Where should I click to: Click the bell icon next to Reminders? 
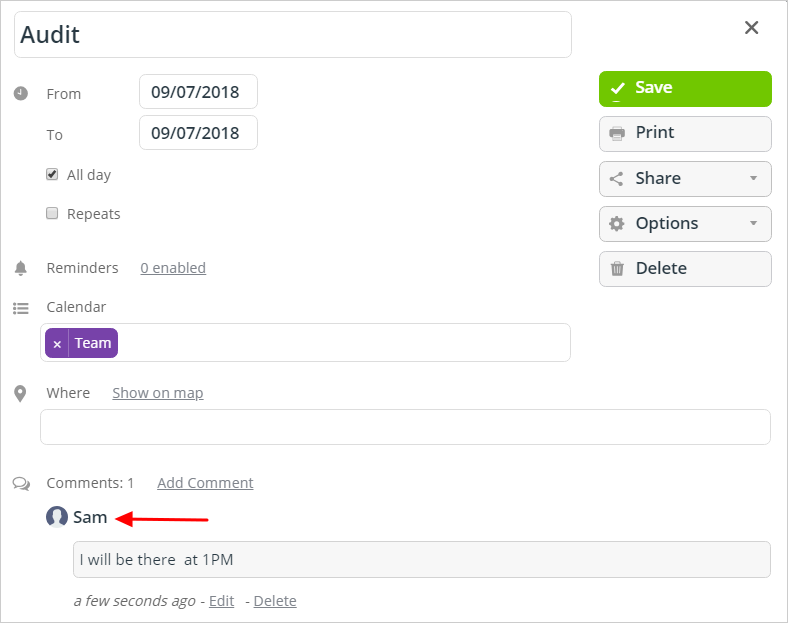tap(21, 268)
